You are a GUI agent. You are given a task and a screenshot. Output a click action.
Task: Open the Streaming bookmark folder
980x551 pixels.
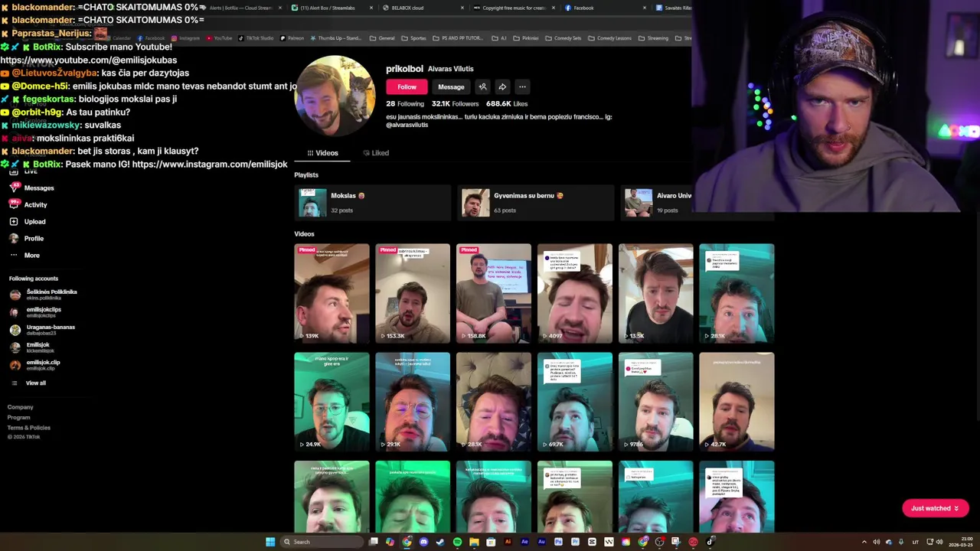click(x=654, y=38)
